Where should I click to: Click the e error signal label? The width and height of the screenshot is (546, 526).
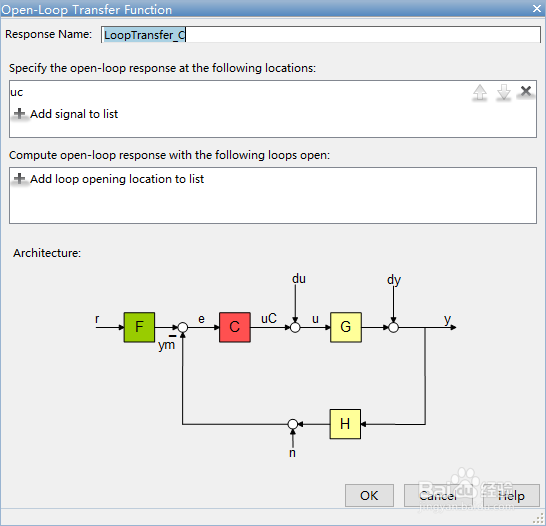tap(201, 319)
